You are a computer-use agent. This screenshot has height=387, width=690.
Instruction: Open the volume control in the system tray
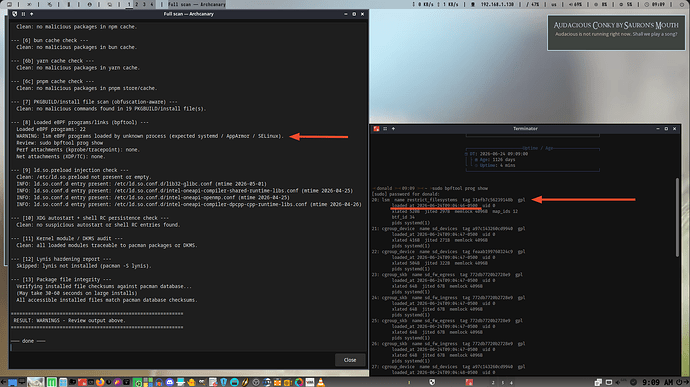[x=618, y=382]
